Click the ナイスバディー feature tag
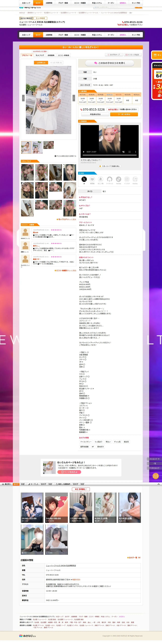Image resolution: width=162 pixels, height=644 pixels. click(86, 442)
